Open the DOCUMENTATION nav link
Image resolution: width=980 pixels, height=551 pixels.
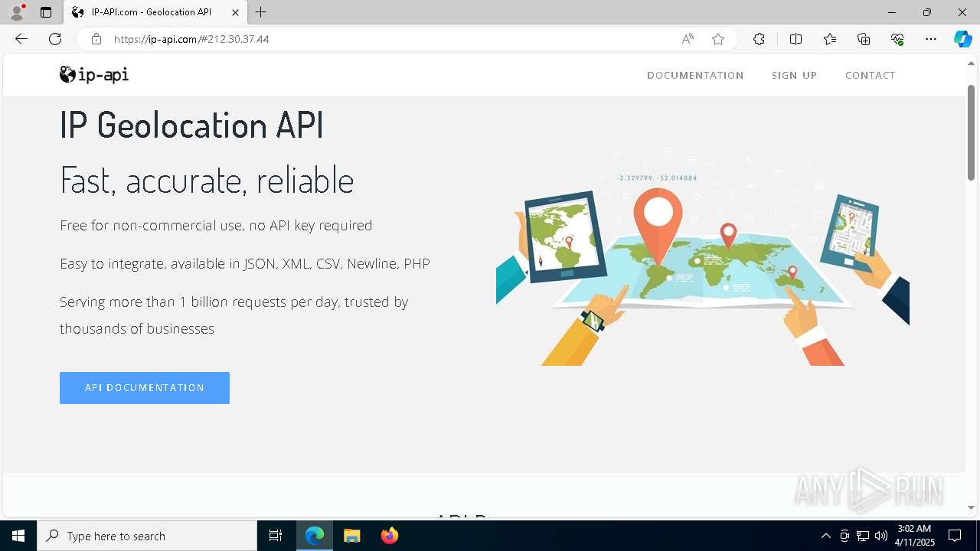695,75
